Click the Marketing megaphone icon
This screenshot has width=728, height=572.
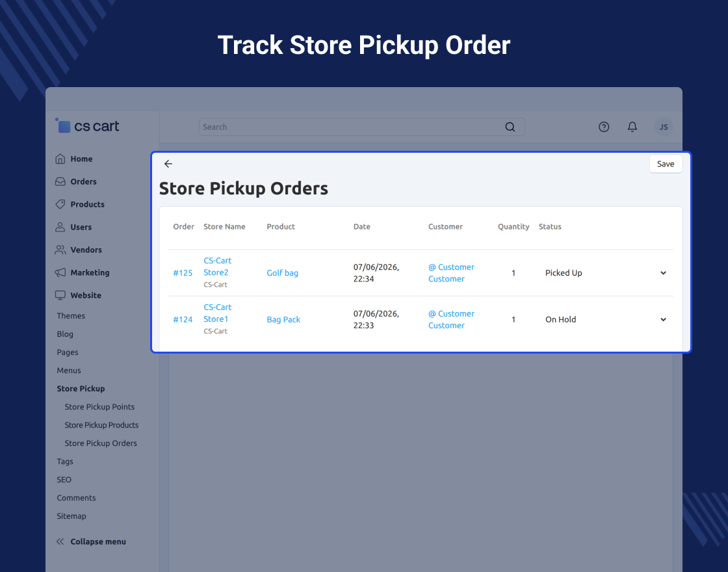tap(60, 272)
